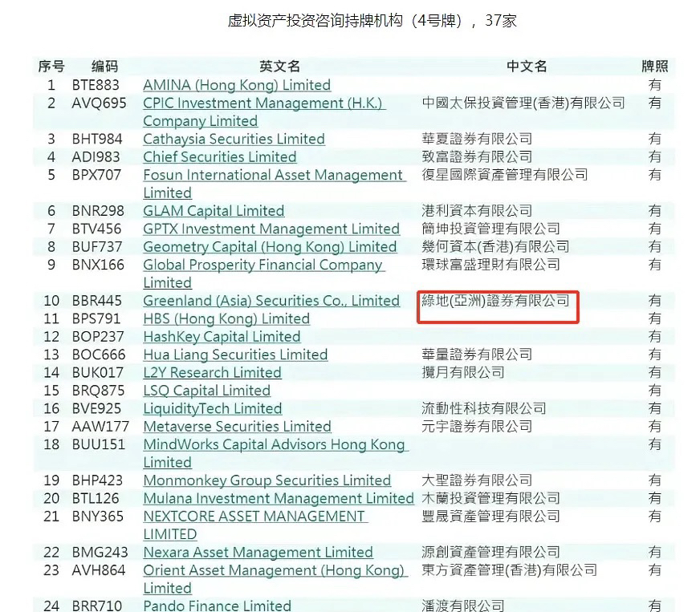
Task: Open CPIC Investment Management (H.K.) Company link
Action: click(x=264, y=112)
